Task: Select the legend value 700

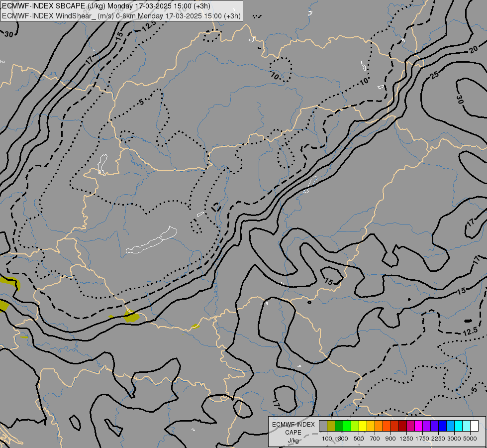Action: (x=375, y=439)
